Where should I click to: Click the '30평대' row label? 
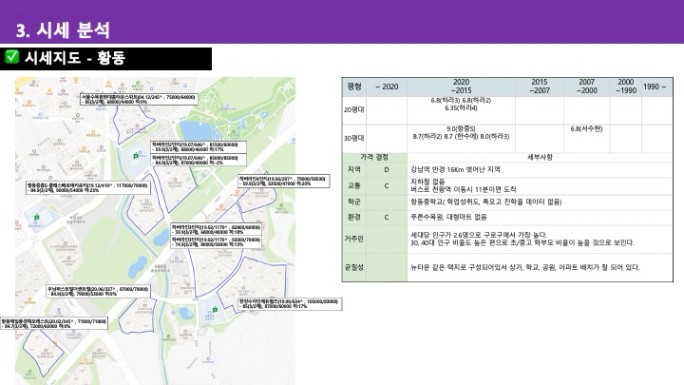coord(354,138)
